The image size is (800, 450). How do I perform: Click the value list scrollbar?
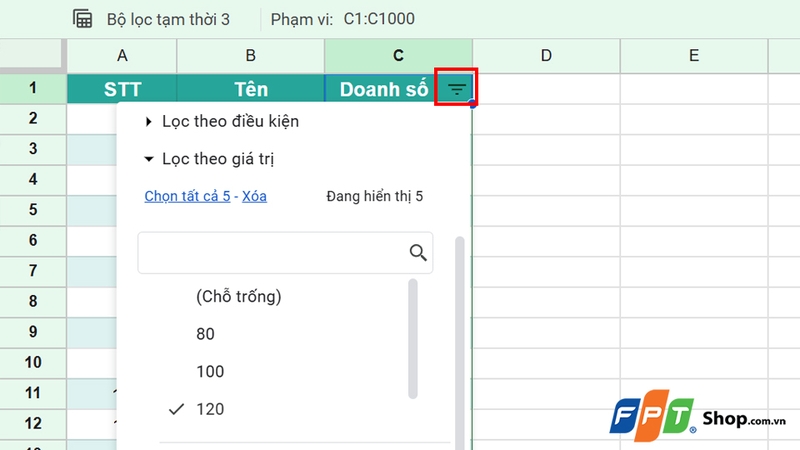(x=413, y=338)
